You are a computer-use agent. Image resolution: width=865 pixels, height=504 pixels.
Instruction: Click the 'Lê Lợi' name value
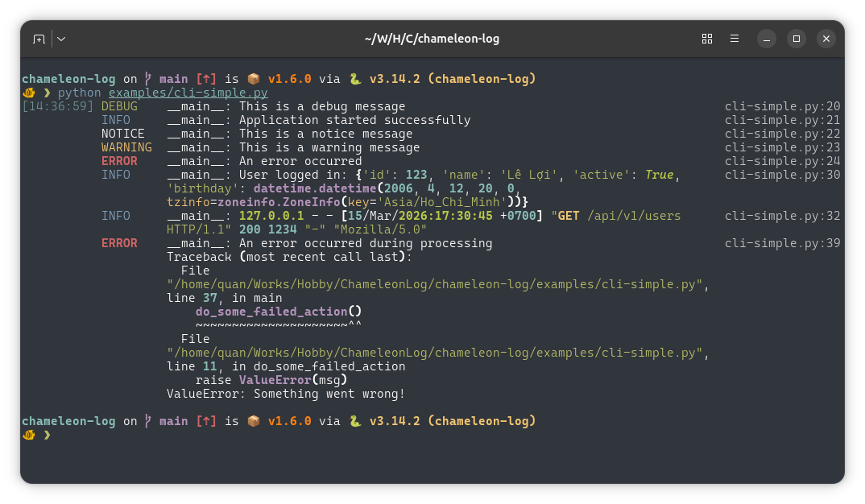pyautogui.click(x=529, y=175)
